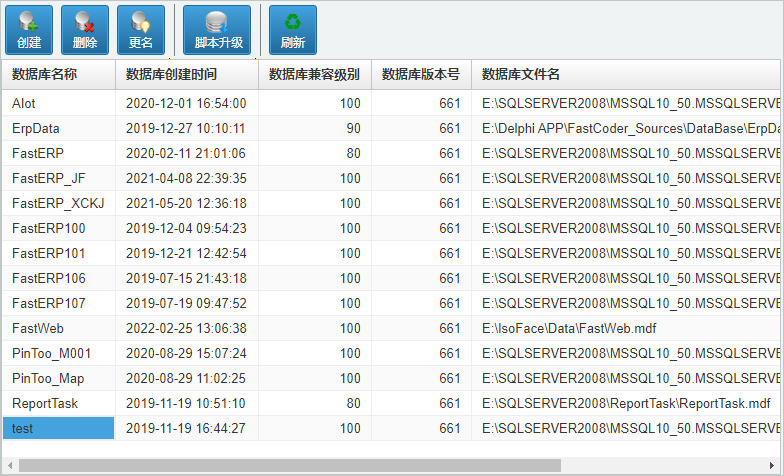Click creation time 2021-04-08 22:39:35
Image resolution: width=784 pixels, height=476 pixels.
click(x=186, y=178)
